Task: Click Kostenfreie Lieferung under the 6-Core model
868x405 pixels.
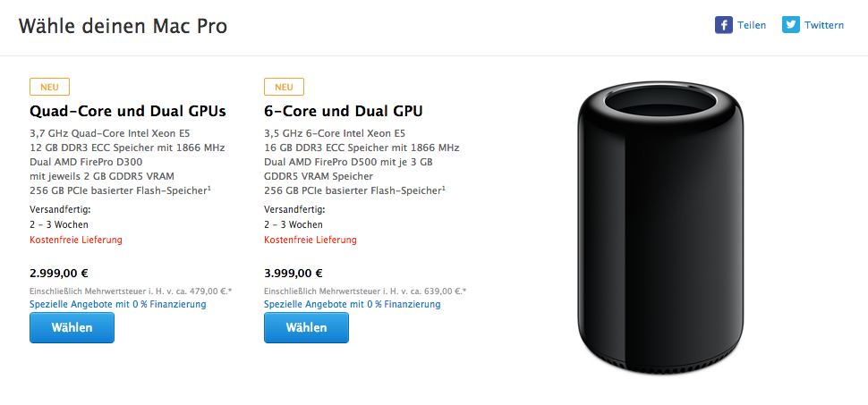Action: 310,240
